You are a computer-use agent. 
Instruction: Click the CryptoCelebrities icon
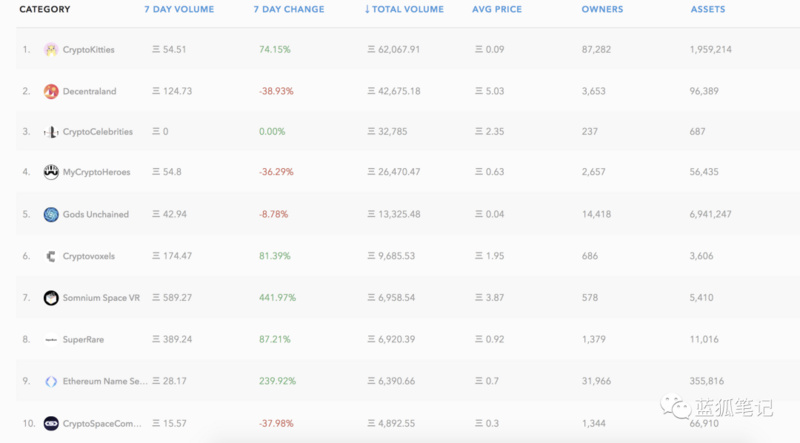(x=51, y=132)
